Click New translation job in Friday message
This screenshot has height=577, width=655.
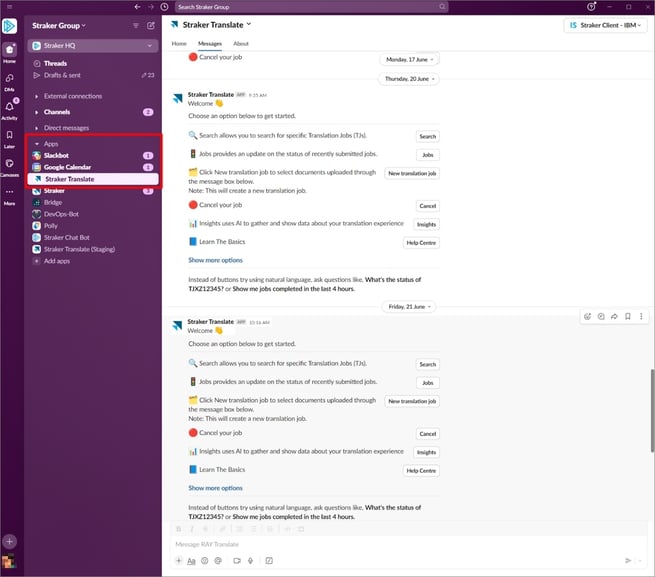(x=412, y=401)
